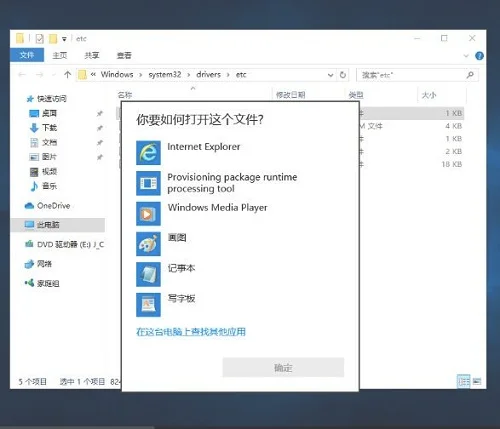Screen dimensions: 500x429
Task: Click the up arrow navigation button
Action: 68,75
